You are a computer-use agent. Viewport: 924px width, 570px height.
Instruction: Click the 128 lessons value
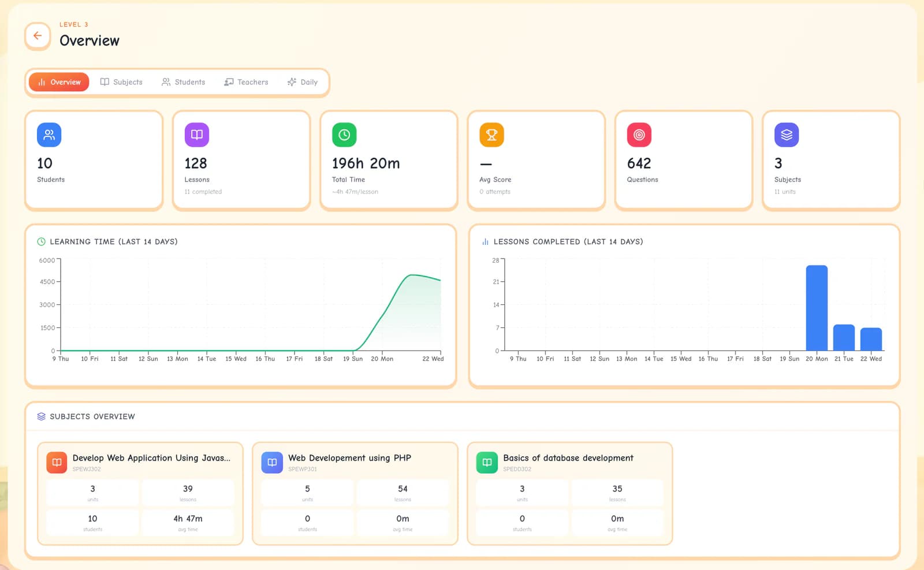coord(196,163)
